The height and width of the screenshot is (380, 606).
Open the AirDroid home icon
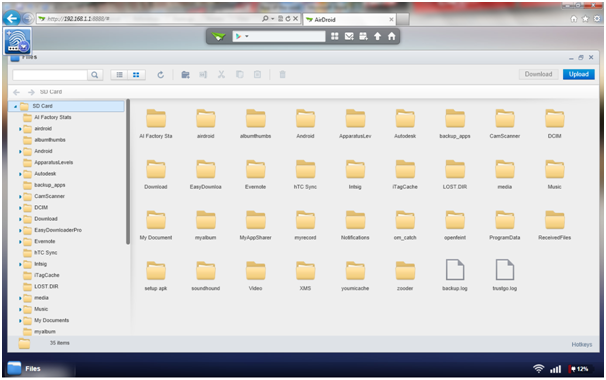pyautogui.click(x=392, y=36)
